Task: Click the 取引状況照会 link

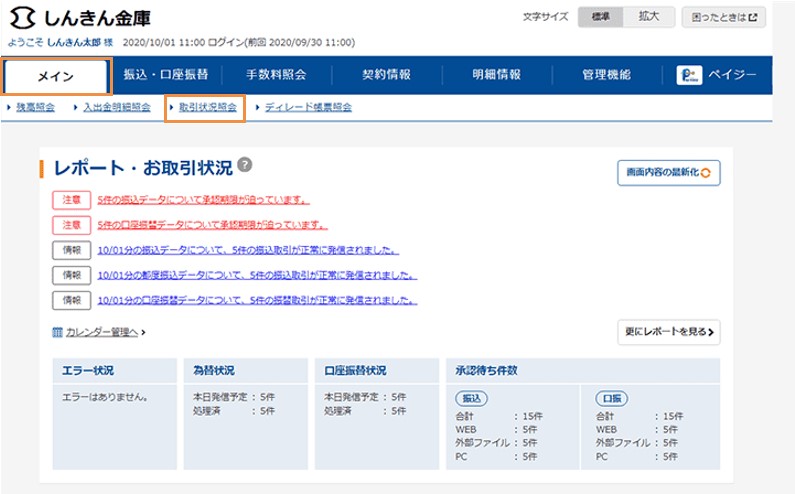Action: 208,107
